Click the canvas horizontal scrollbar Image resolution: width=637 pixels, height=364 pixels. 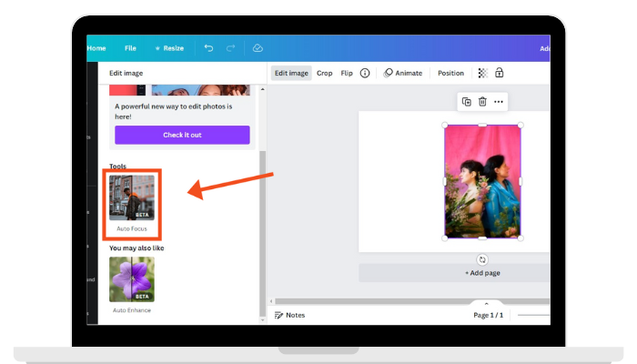click(412, 301)
